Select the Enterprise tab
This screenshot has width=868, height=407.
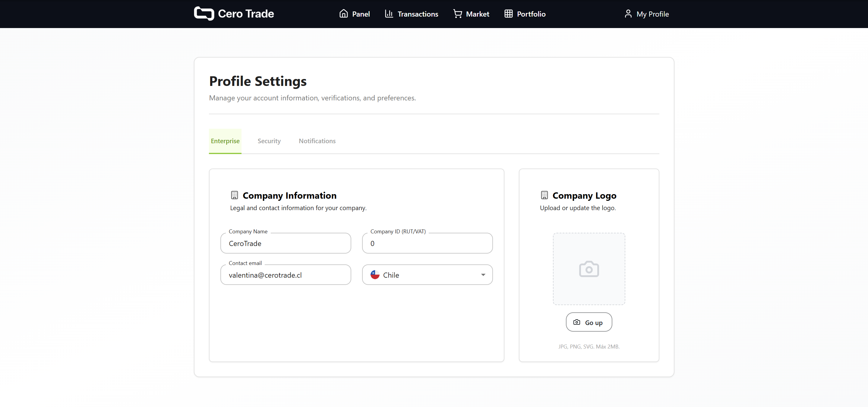click(225, 141)
